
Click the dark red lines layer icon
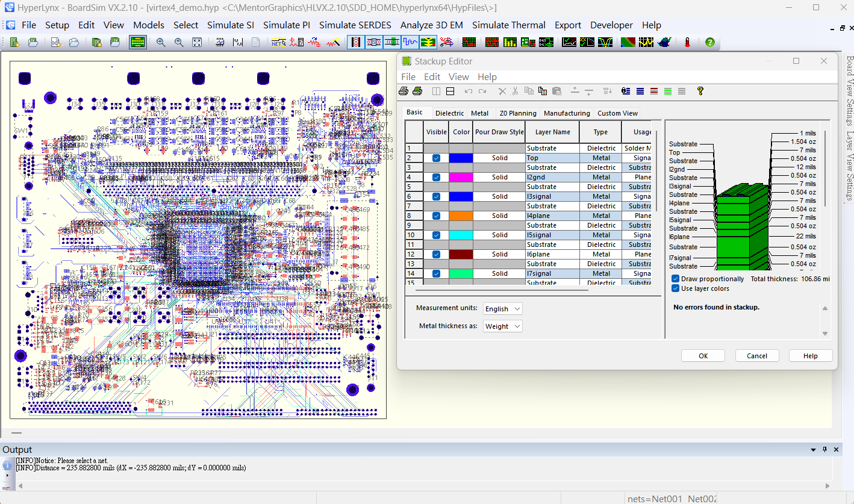654,91
